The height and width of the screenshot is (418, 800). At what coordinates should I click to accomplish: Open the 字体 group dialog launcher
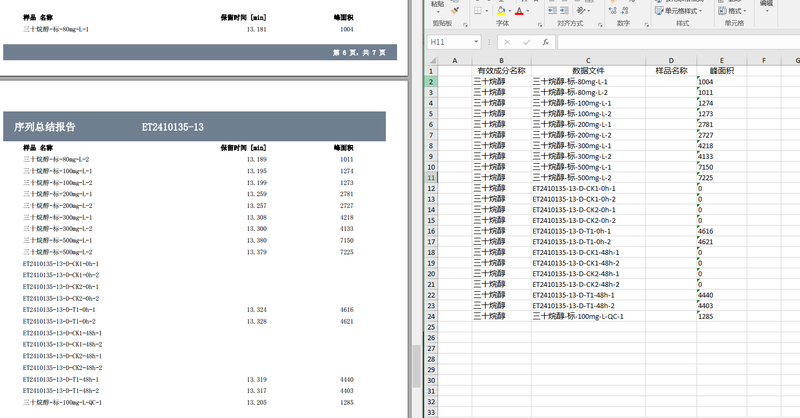(540, 24)
